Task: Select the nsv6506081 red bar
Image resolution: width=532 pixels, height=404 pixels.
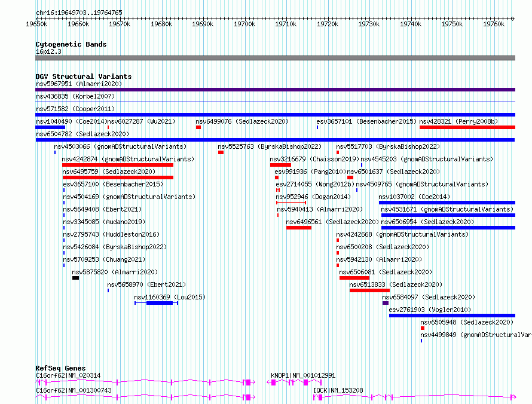Action: (x=354, y=278)
